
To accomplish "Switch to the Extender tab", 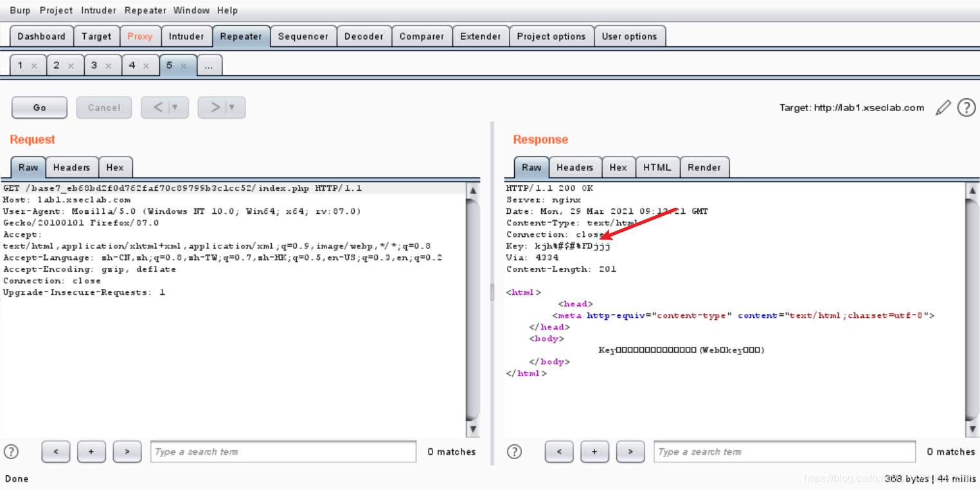I will click(481, 37).
